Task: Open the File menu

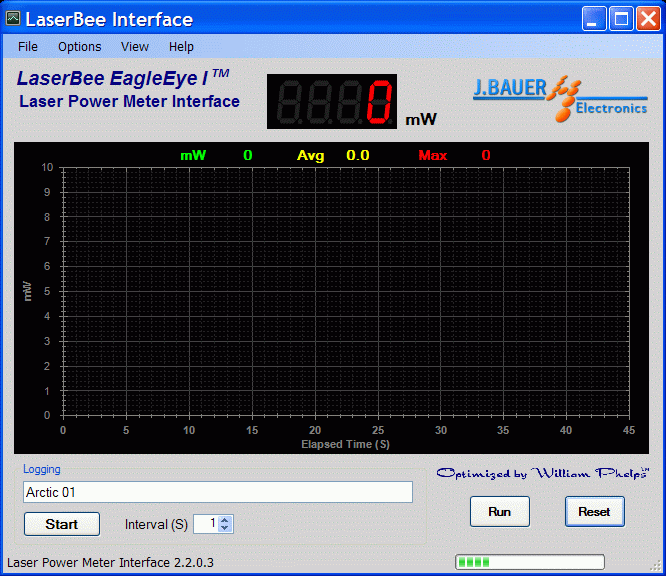Action: [28, 47]
